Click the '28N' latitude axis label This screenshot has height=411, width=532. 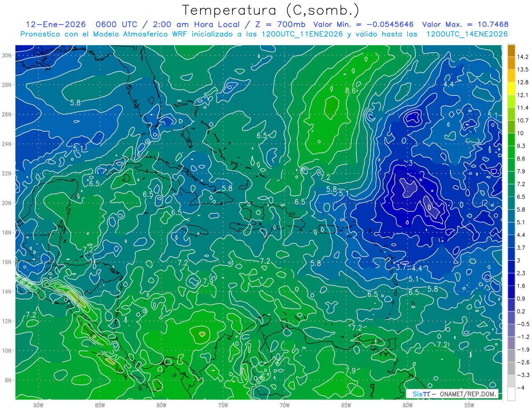tap(7, 85)
